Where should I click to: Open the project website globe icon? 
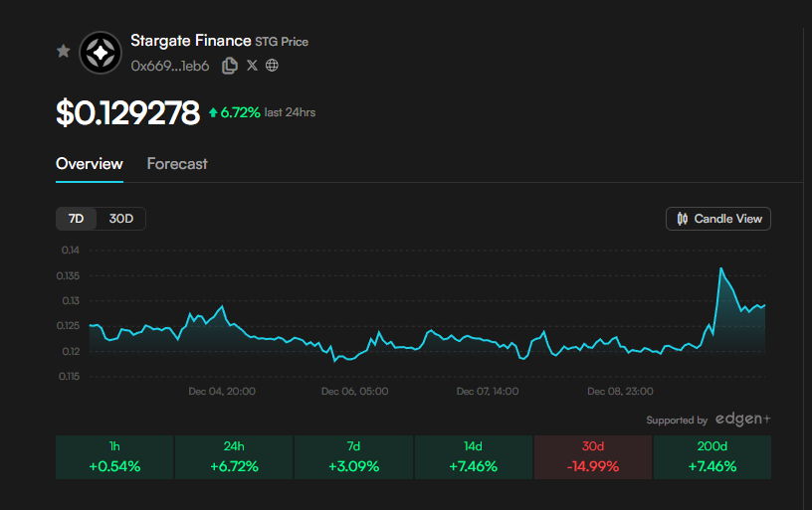[x=272, y=66]
